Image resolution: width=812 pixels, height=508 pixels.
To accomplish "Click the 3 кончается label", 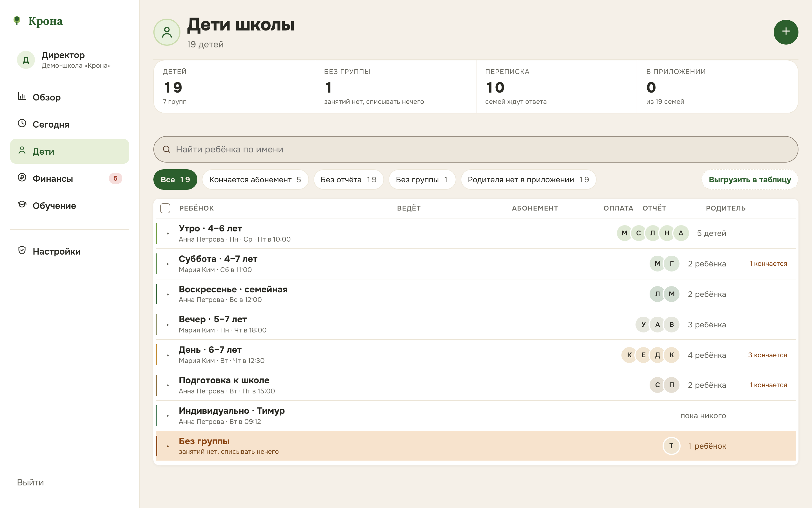I will (x=767, y=355).
